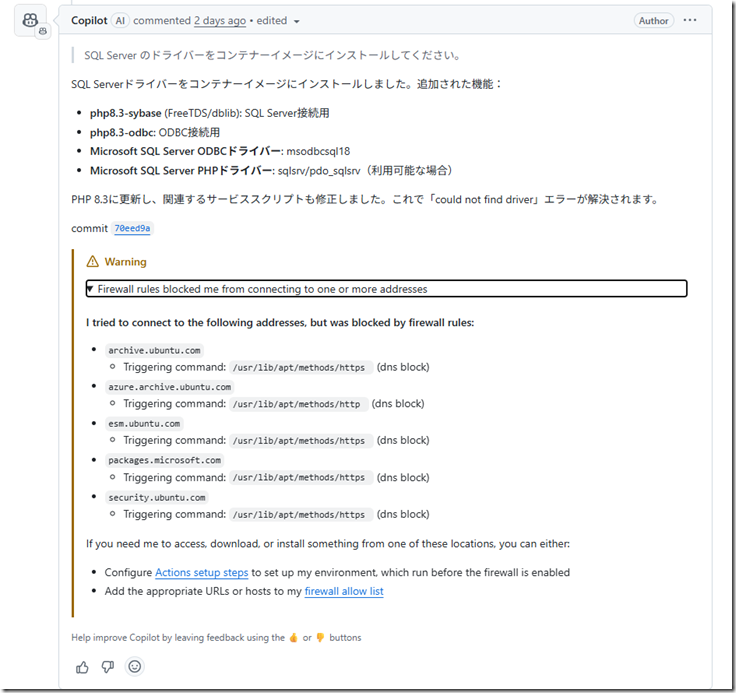Click the 'I tried to connect' bold sentence
The width and height of the screenshot is (736, 693).
point(280,323)
